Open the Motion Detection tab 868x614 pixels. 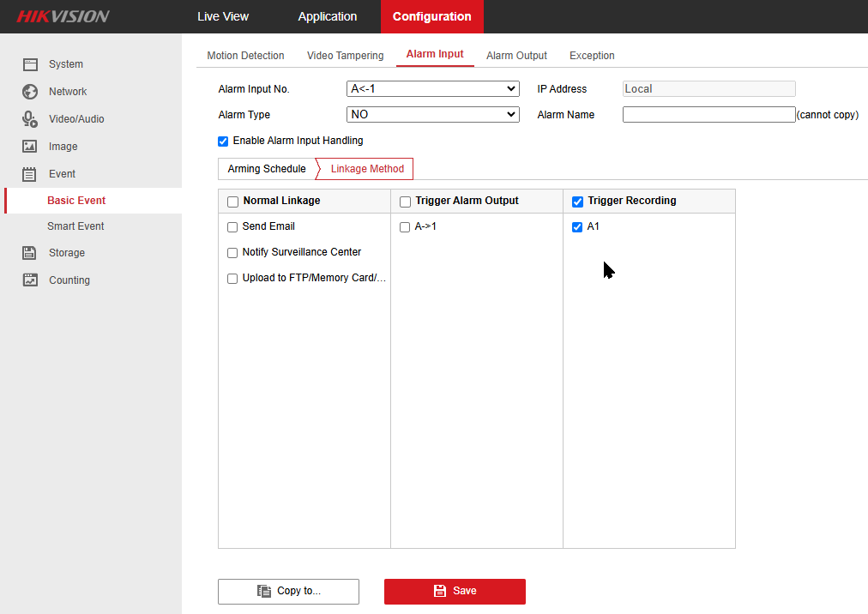245,56
